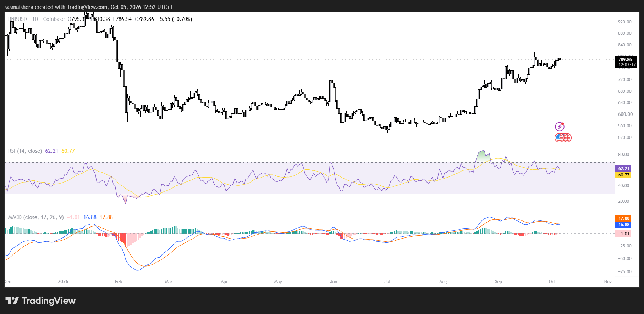
Task: Click the 80.00 level on RSI axis
Action: (x=623, y=155)
